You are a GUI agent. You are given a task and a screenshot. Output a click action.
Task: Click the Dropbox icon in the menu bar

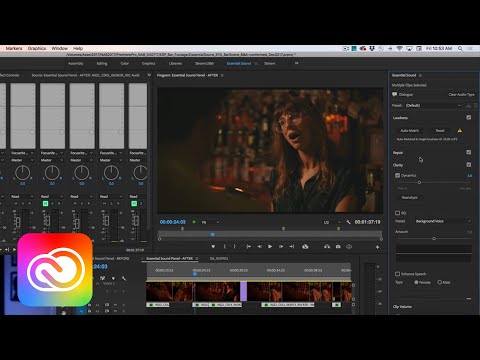[x=372, y=49]
